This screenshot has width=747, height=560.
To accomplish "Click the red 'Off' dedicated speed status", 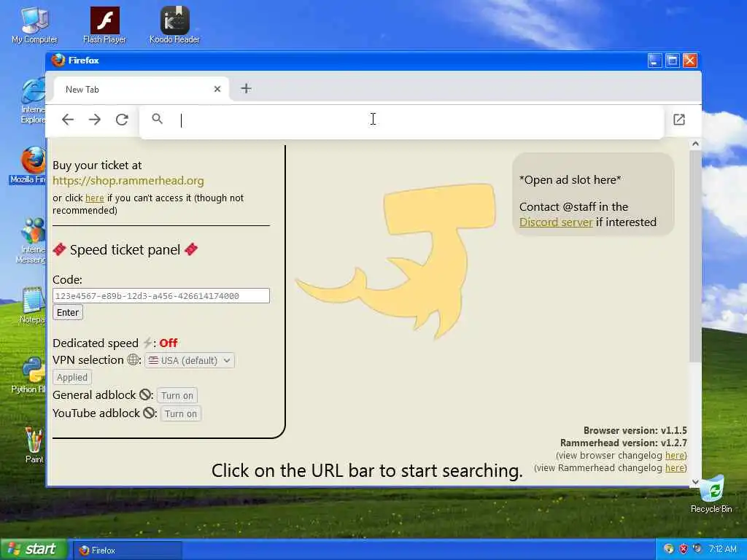I will pyautogui.click(x=169, y=343).
